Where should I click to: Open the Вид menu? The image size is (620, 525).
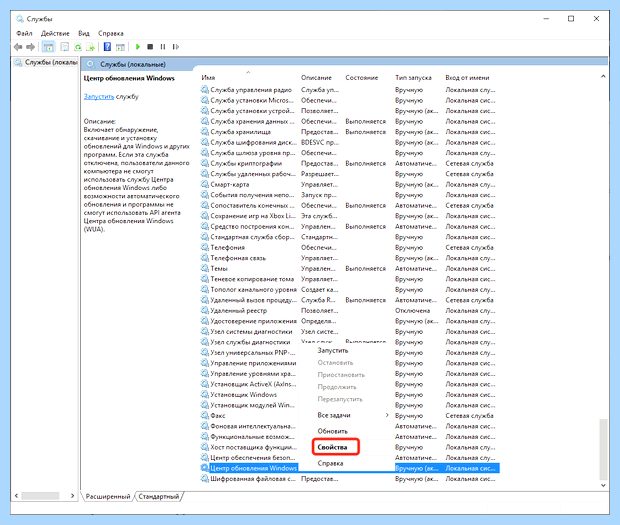click(x=84, y=33)
